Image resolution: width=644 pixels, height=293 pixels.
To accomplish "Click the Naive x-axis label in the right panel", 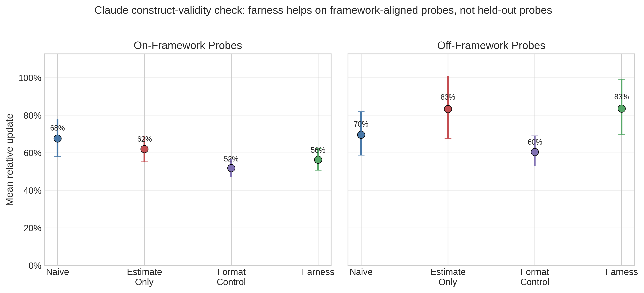I will click(361, 272).
